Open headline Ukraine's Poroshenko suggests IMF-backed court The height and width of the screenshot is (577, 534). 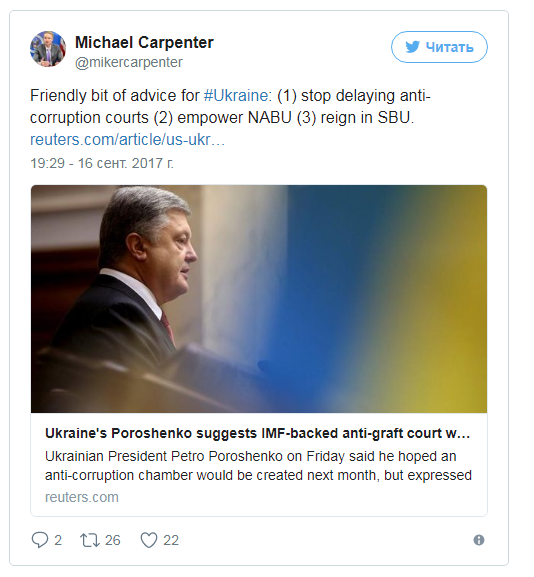click(x=258, y=433)
